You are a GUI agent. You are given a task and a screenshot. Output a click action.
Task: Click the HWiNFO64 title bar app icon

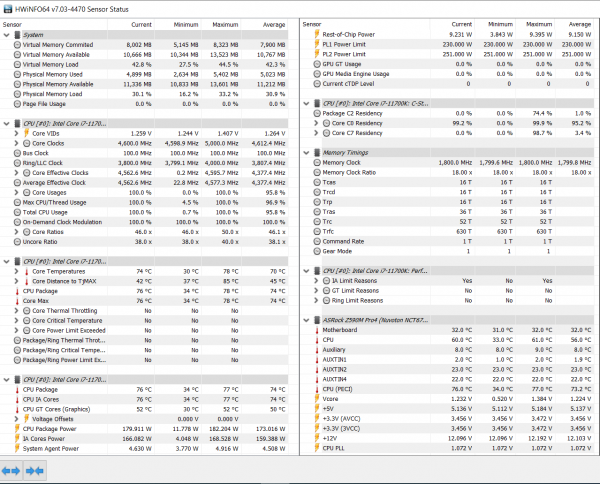7,9
